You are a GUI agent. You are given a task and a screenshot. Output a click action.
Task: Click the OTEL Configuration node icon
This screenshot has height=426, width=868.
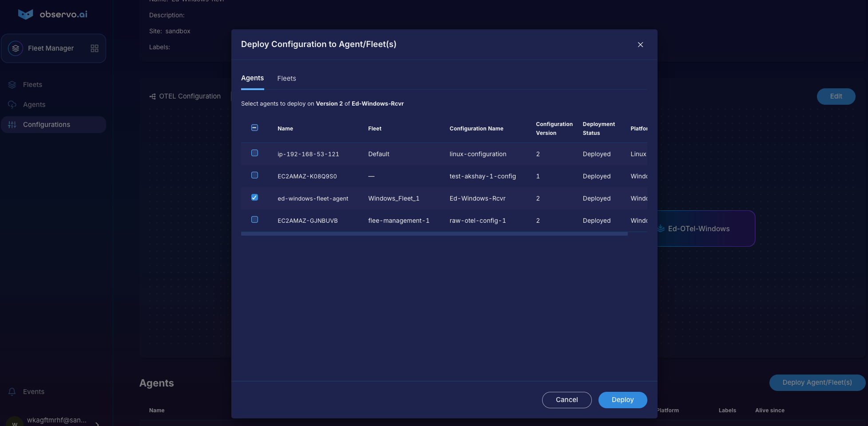pyautogui.click(x=153, y=96)
